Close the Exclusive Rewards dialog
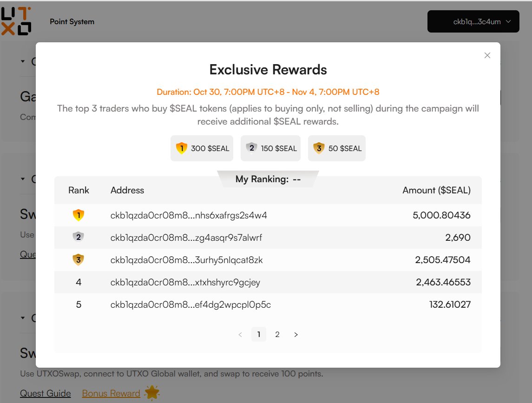The image size is (532, 403). click(487, 55)
